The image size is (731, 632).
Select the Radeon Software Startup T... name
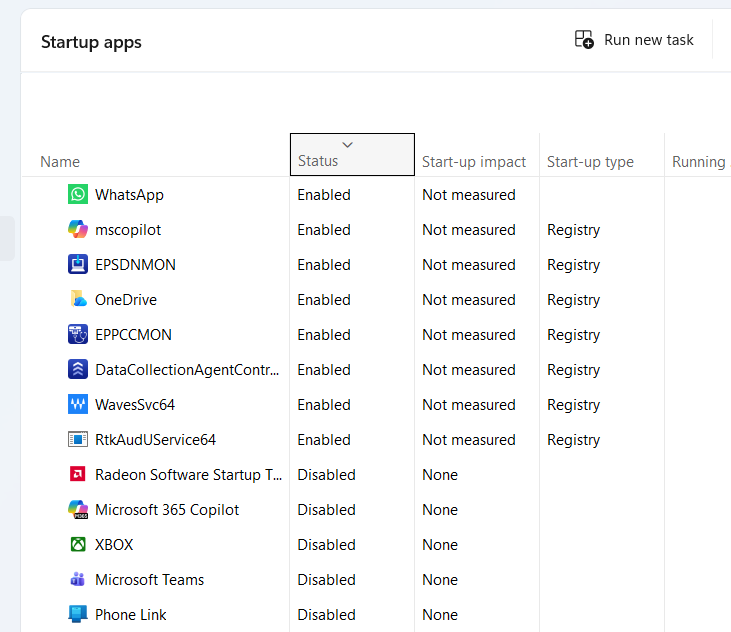pos(188,474)
